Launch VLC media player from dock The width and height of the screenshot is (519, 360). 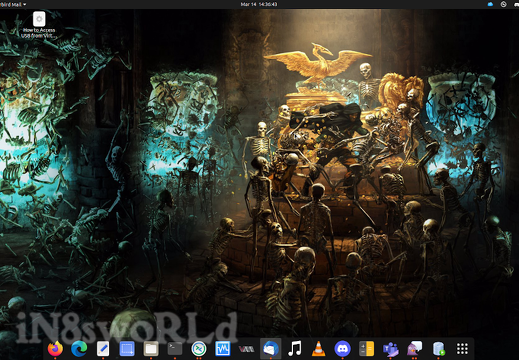tap(318, 349)
